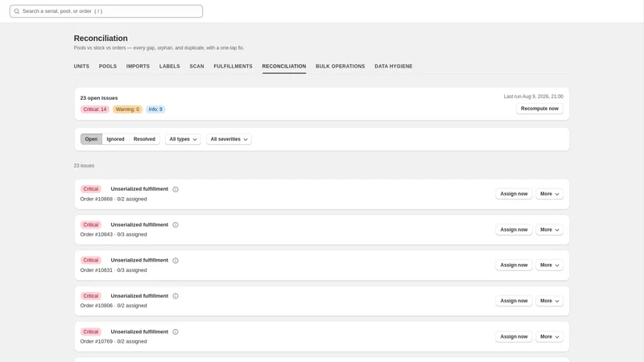Select the Open status filter
This screenshot has height=362, width=644.
(x=91, y=139)
